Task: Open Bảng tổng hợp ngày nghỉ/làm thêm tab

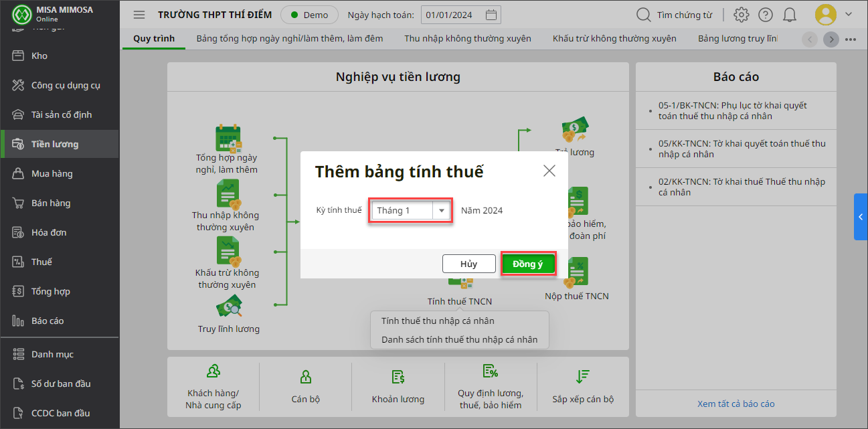Action: (290, 38)
